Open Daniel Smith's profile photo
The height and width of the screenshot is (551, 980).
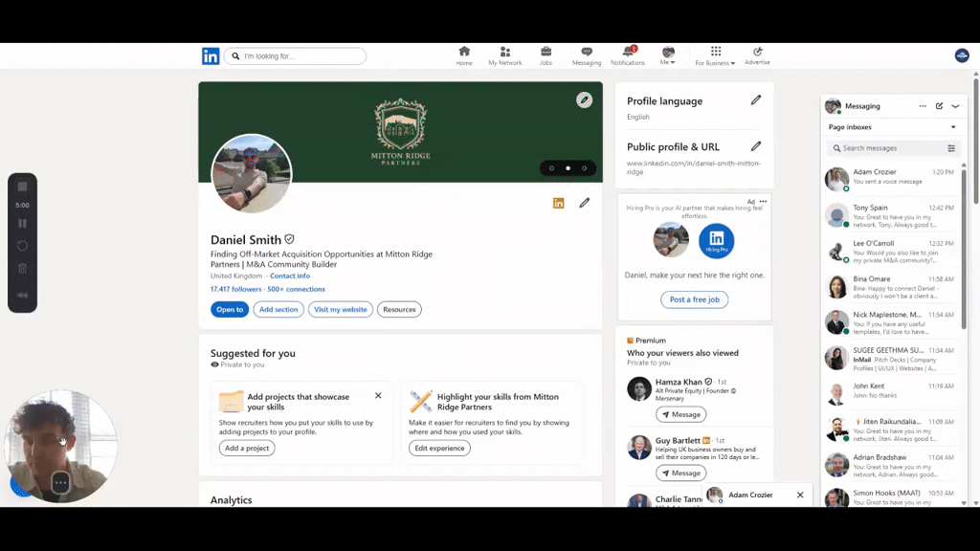[x=252, y=174]
